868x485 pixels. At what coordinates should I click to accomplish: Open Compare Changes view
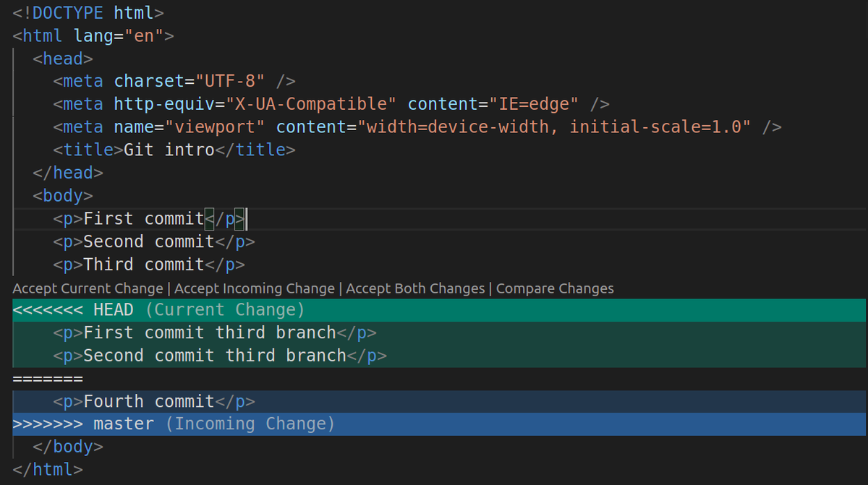click(x=555, y=288)
